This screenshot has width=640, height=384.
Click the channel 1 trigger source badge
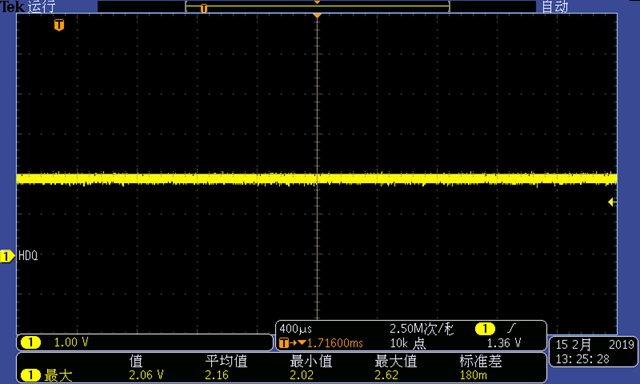coord(485,329)
